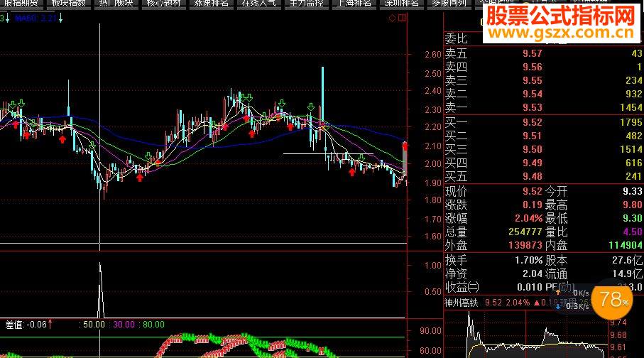Click the 委比 label
Screen dimensions: 644x358
[457, 38]
